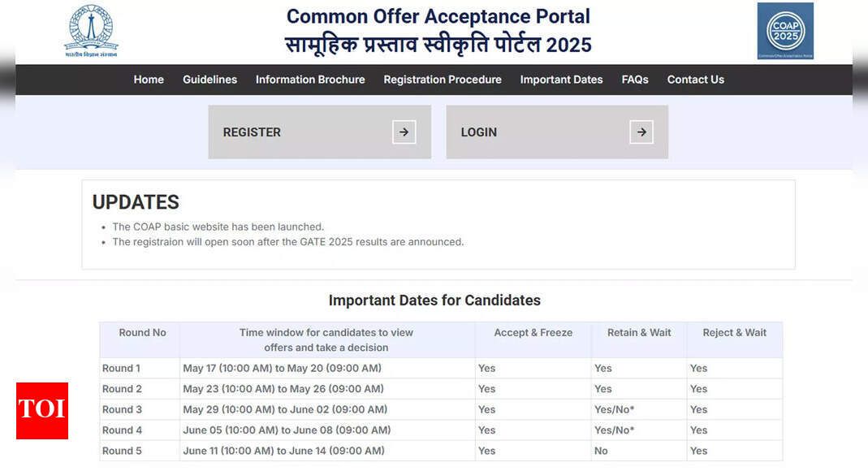The height and width of the screenshot is (471, 868).
Task: Open the Guidelines page
Action: (209, 80)
